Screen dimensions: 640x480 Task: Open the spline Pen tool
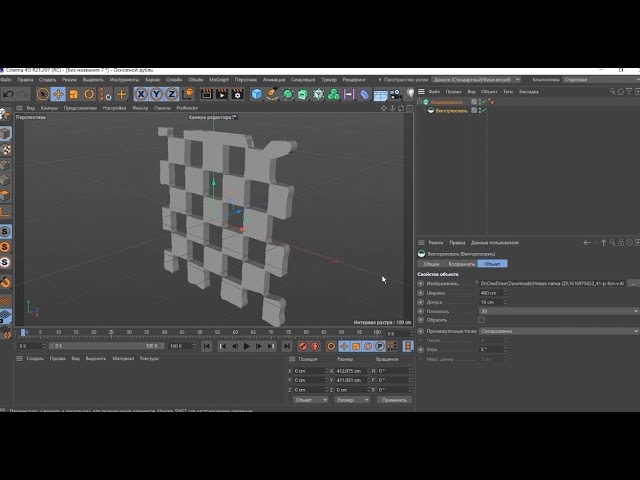point(272,94)
